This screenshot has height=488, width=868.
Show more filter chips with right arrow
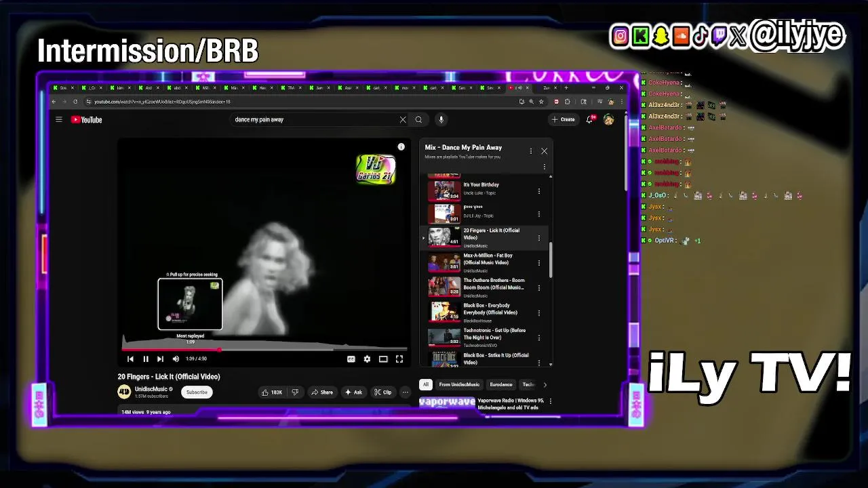pyautogui.click(x=545, y=385)
